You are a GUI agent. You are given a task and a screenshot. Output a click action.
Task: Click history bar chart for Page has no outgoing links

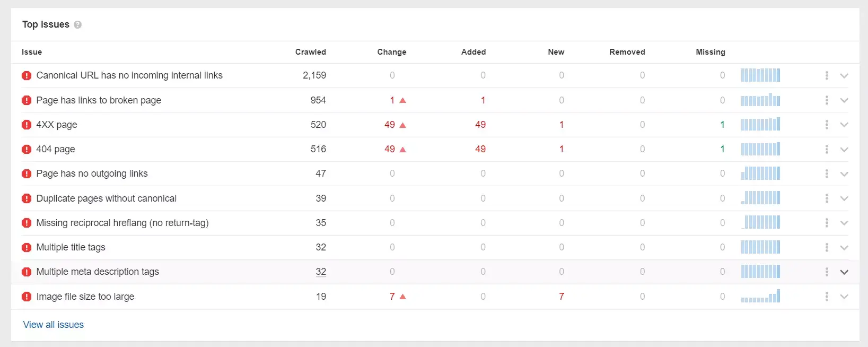(x=760, y=173)
